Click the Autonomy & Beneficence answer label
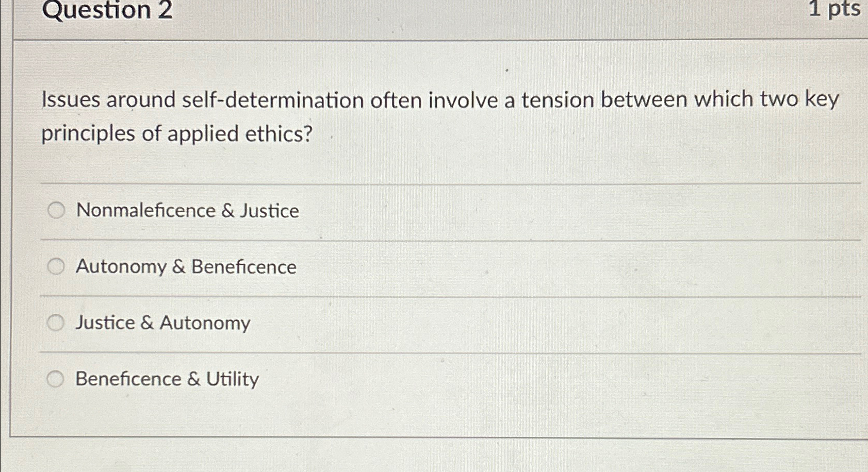868x472 pixels. coord(185,267)
